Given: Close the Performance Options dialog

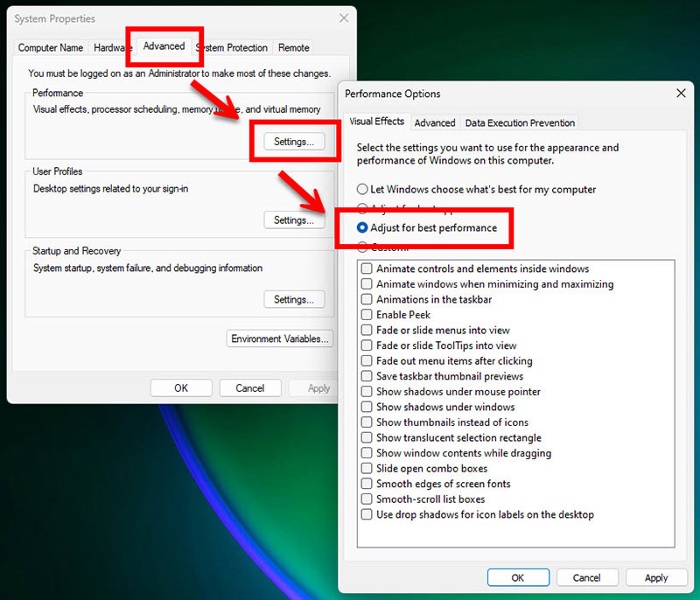Looking at the screenshot, I should [681, 94].
